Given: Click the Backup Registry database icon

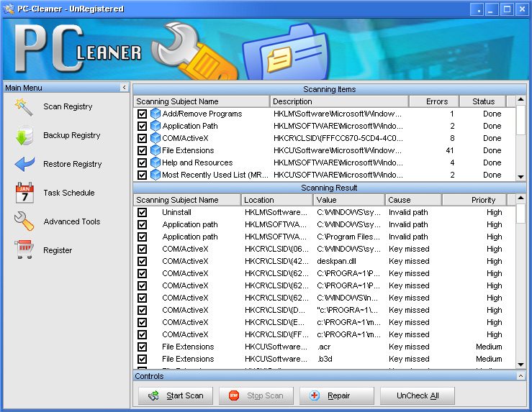Looking at the screenshot, I should pyautogui.click(x=24, y=135).
